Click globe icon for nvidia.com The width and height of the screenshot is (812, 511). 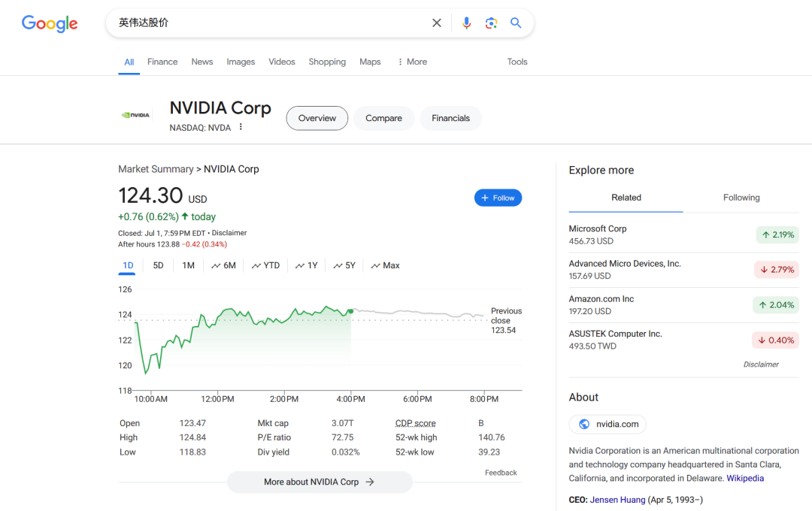584,424
